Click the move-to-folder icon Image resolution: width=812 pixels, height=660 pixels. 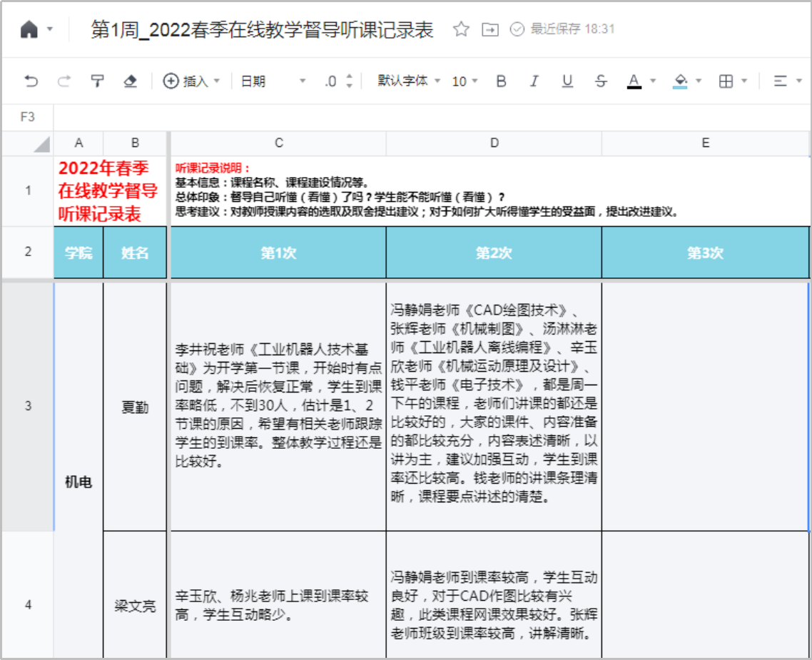[490, 29]
